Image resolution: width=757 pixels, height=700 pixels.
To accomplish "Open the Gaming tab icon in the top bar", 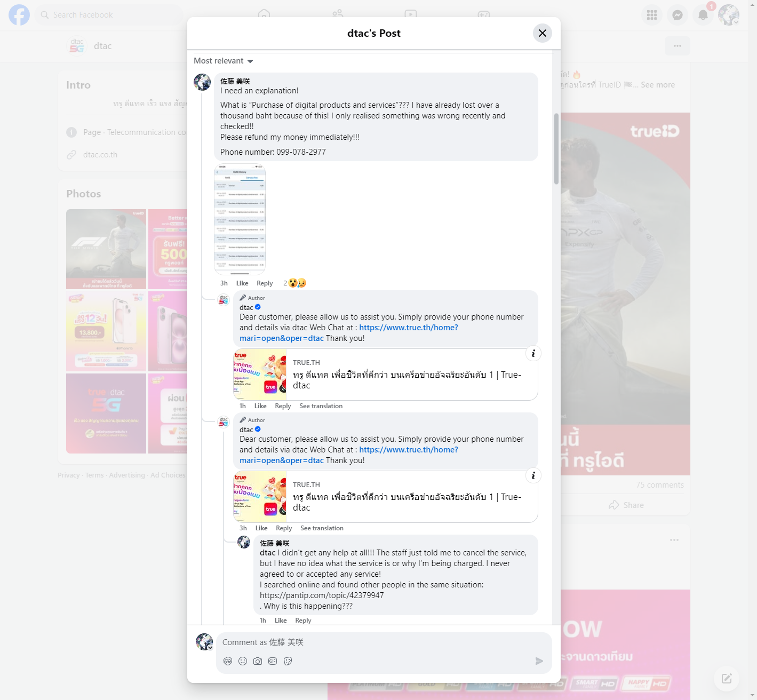I will [484, 14].
